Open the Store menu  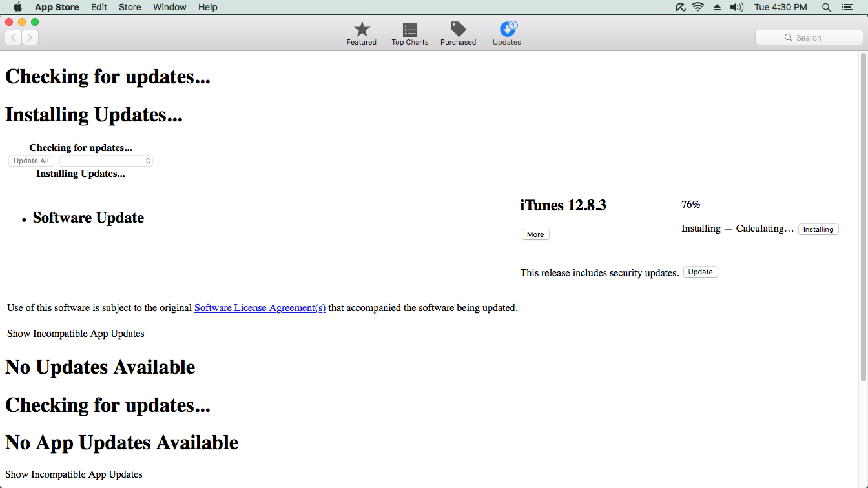coord(130,7)
